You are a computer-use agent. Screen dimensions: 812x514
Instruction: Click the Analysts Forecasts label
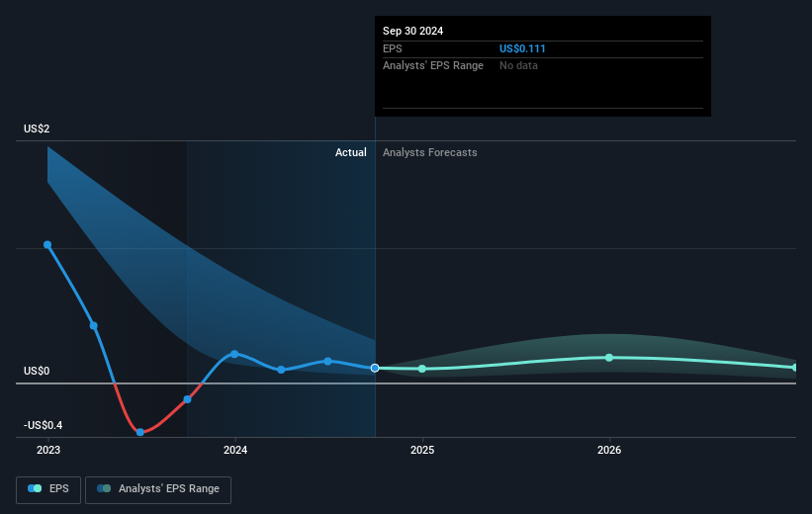[x=430, y=152]
